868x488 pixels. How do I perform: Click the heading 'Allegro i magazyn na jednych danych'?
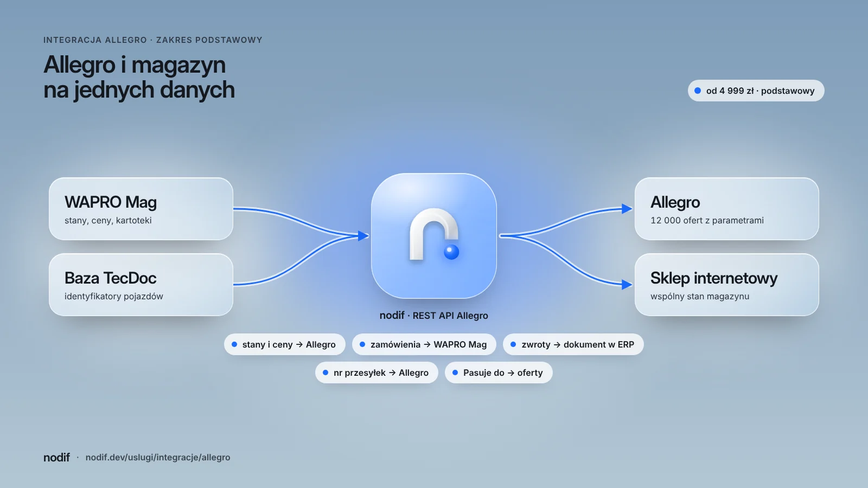click(x=139, y=77)
